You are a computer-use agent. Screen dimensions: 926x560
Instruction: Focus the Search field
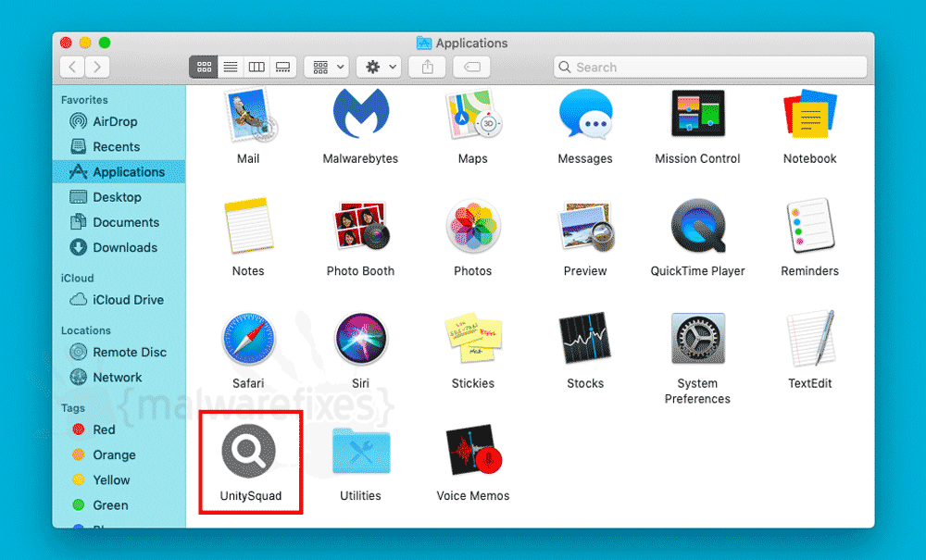[x=710, y=68]
